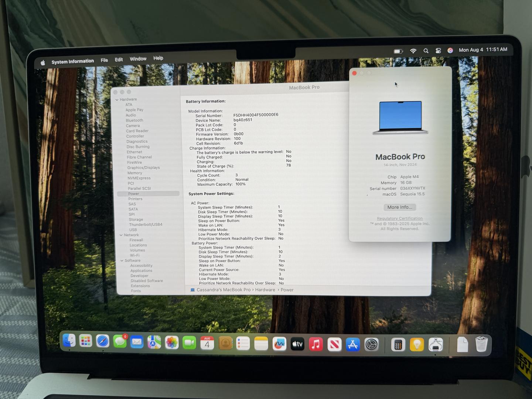Open the Notes app in the Dock
The width and height of the screenshot is (532, 399).
(261, 344)
